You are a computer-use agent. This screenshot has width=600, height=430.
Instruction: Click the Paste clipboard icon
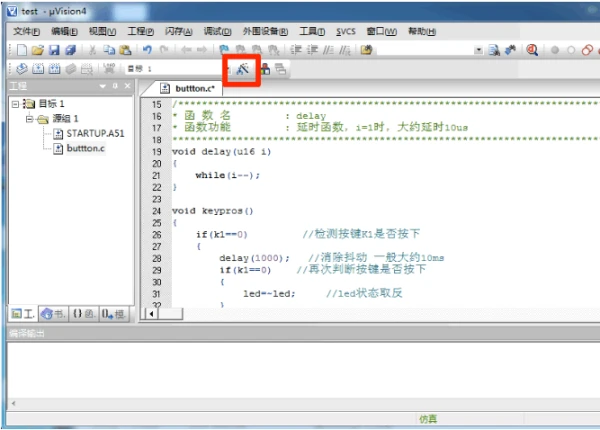[x=125, y=50]
